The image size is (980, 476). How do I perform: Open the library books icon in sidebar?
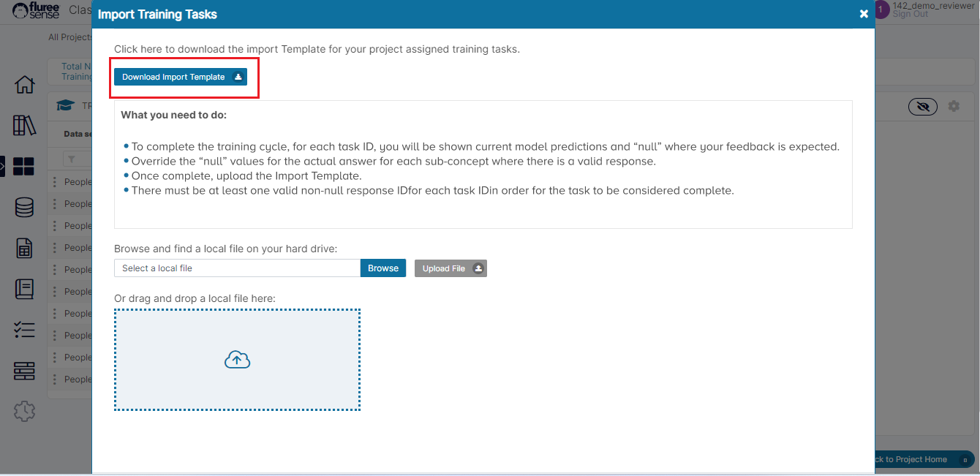[25, 126]
